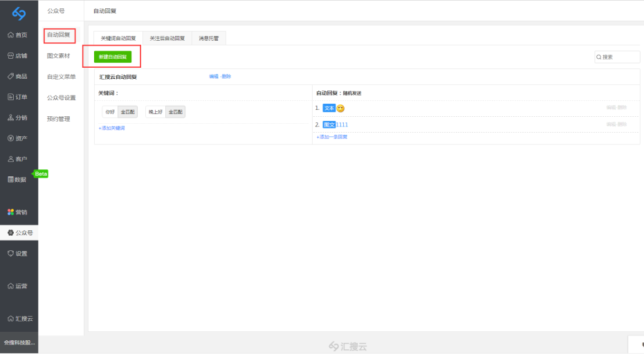This screenshot has width=644, height=354.
Task: Open 分销 distribution section
Action: point(18,118)
